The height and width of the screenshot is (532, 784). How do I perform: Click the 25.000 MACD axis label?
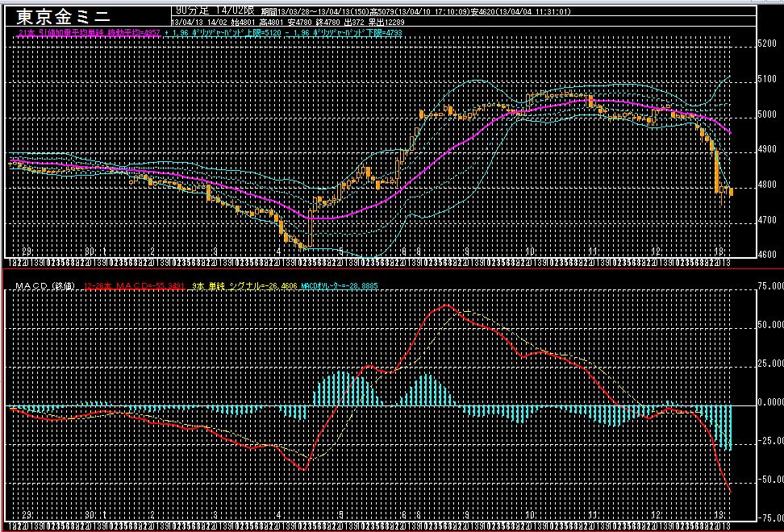(770, 364)
